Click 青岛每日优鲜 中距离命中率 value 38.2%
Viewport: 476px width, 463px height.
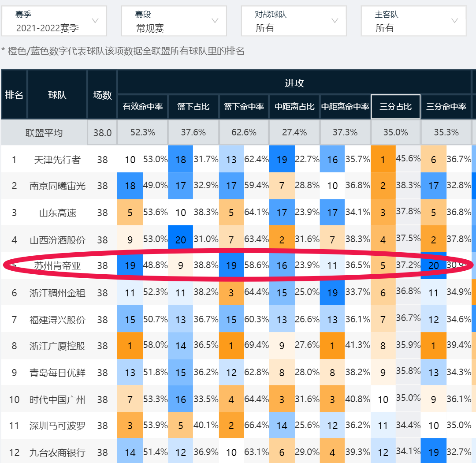coord(357,372)
